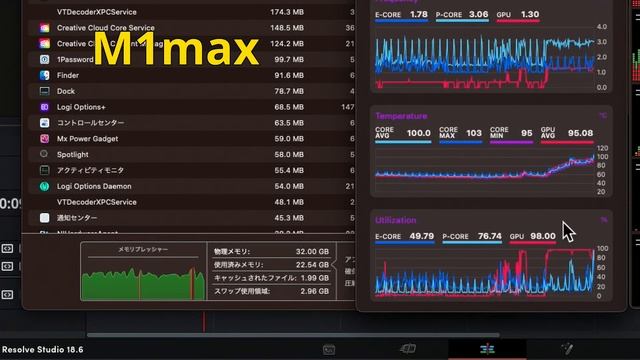This screenshot has height=360, width=640.
Task: Click the 63.5 MB memory value
Action: pyautogui.click(x=289, y=123)
